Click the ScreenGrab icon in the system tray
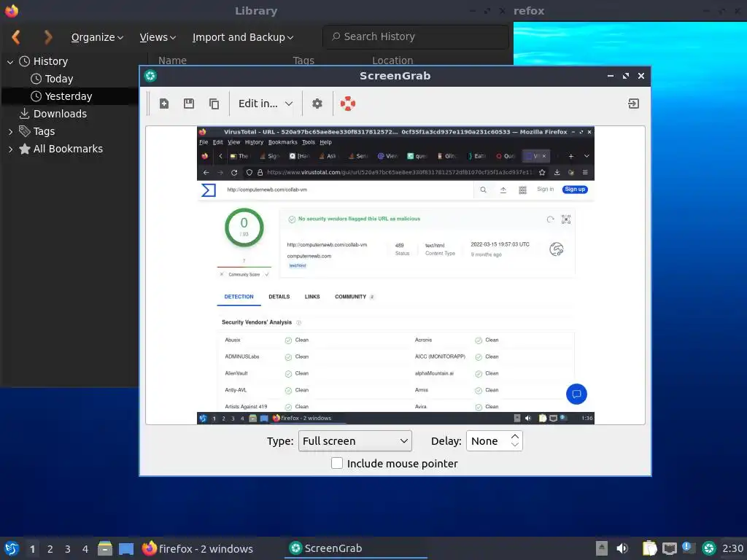The height and width of the screenshot is (560, 747). 709,548
